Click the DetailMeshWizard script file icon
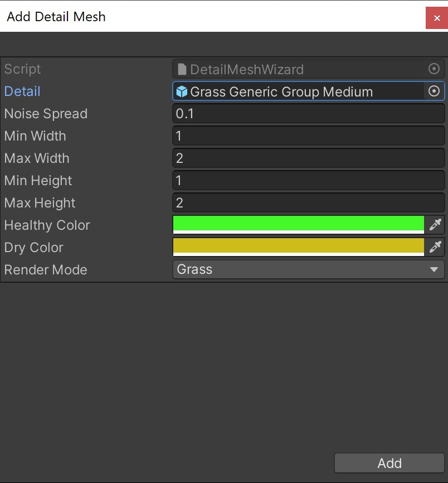The height and width of the screenshot is (483, 448). tap(182, 69)
